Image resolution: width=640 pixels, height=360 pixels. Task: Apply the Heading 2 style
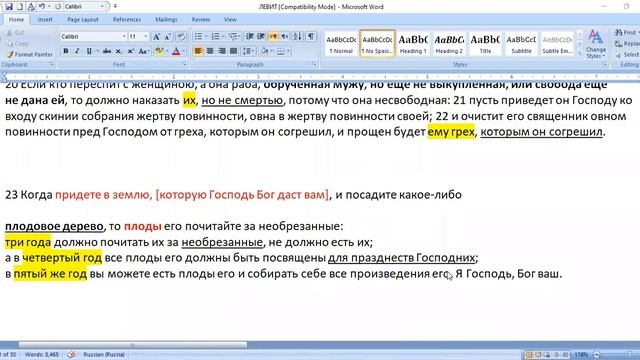point(449,44)
